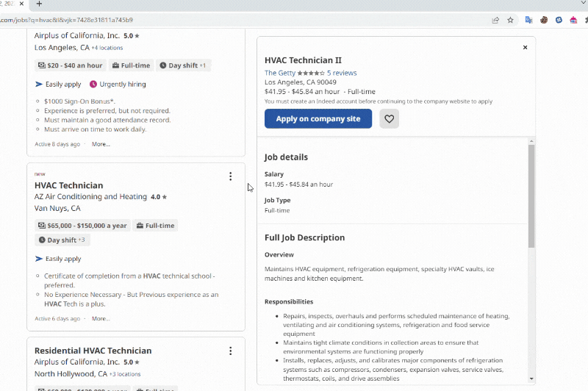Viewport: 588px width, 391px height.
Task: Click Apply on company site button
Action: click(318, 119)
